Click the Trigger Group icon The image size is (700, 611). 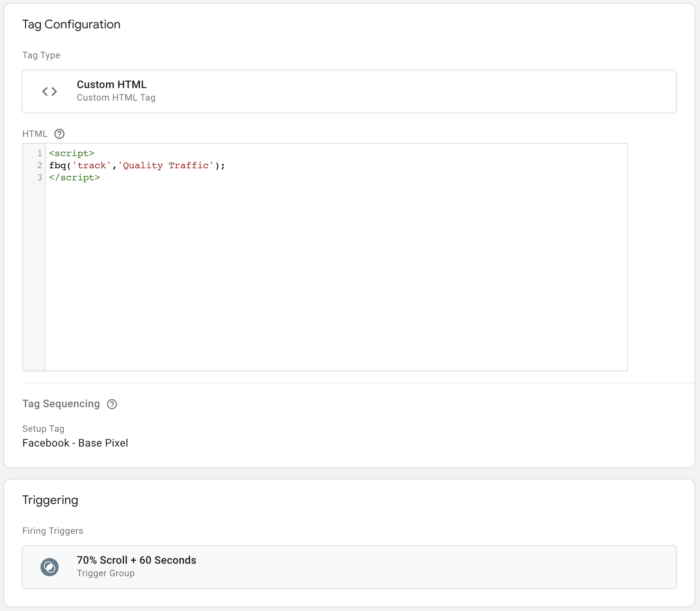click(50, 567)
